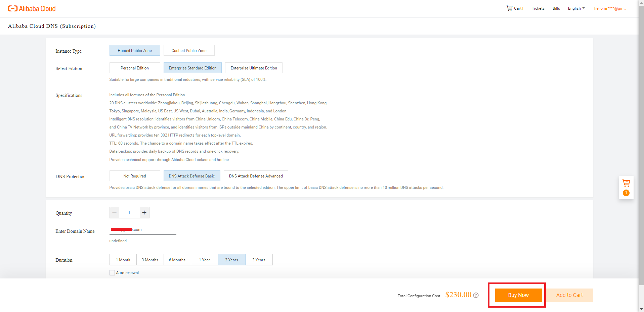Viewport: 644px width, 312px height.
Task: Click the 'Alibaba Cloud DNS (Subscription)' title
Action: click(x=52, y=26)
